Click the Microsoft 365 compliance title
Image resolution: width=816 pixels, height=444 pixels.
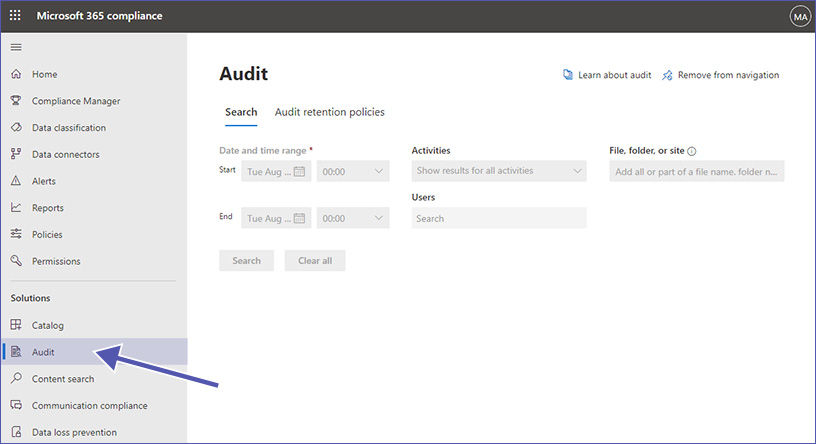click(x=99, y=16)
